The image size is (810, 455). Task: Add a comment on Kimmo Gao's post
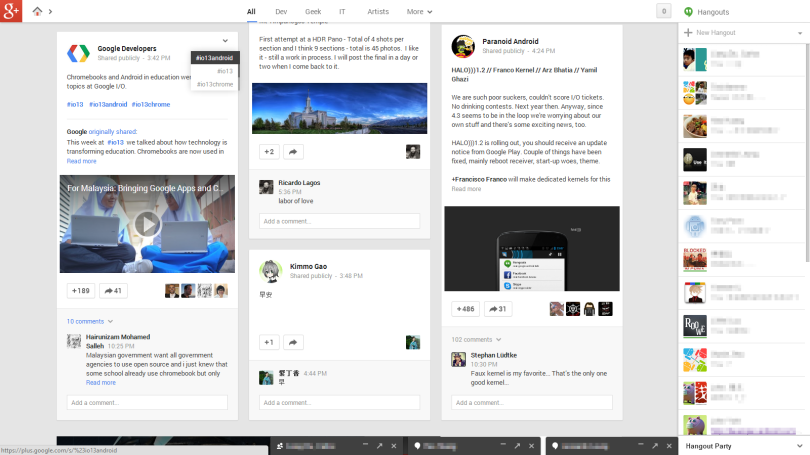(339, 402)
